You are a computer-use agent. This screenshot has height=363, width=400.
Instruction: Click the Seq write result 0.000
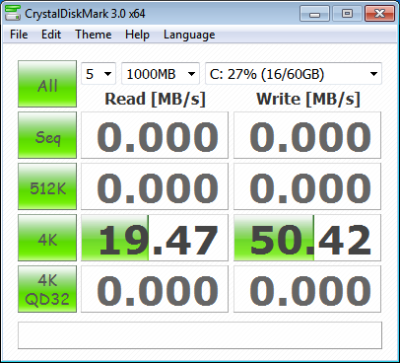pos(307,135)
